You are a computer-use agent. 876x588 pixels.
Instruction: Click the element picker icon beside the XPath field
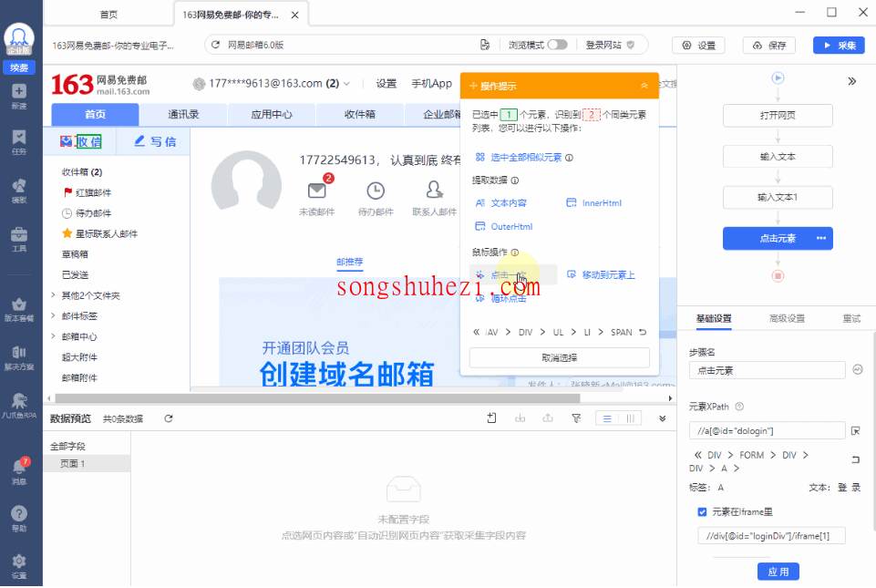[855, 431]
